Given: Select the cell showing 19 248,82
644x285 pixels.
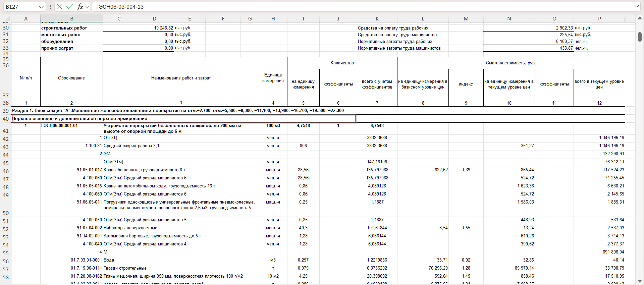Looking at the screenshot, I should click(x=154, y=28).
